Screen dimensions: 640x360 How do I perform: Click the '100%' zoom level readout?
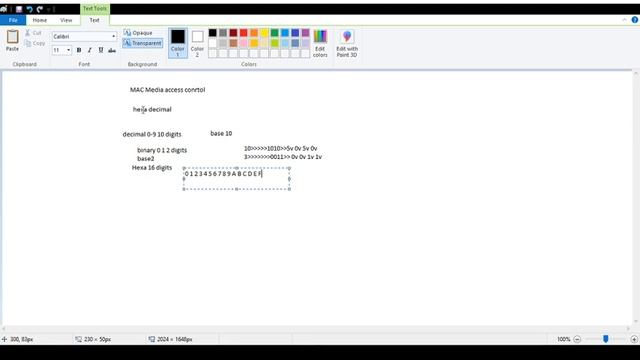(x=564, y=339)
